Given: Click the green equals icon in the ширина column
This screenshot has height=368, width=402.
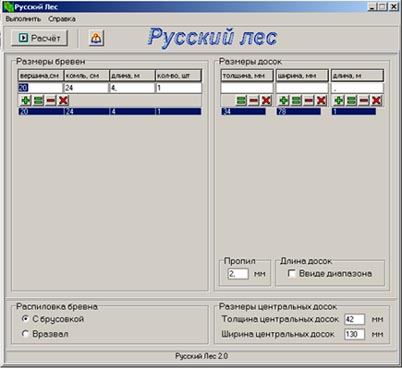Looking at the screenshot, I should (x=296, y=100).
